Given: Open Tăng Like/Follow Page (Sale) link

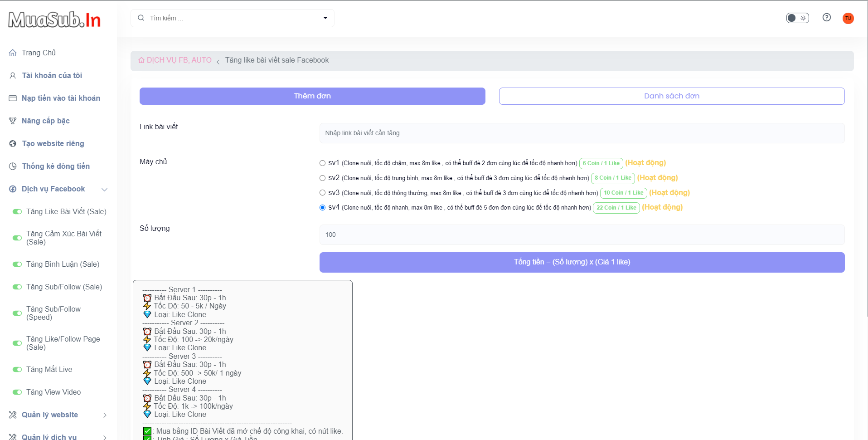Looking at the screenshot, I should (63, 343).
